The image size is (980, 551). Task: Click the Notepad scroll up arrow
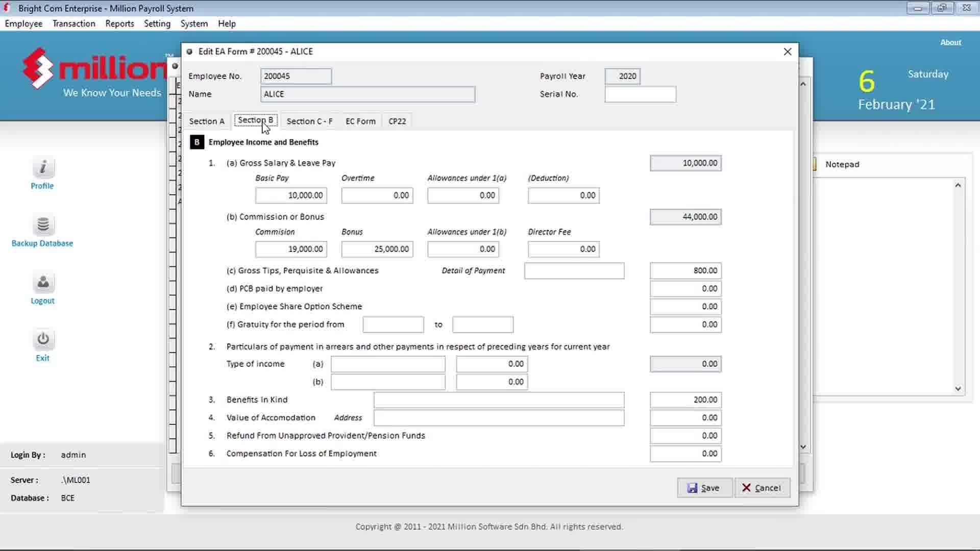pyautogui.click(x=958, y=185)
